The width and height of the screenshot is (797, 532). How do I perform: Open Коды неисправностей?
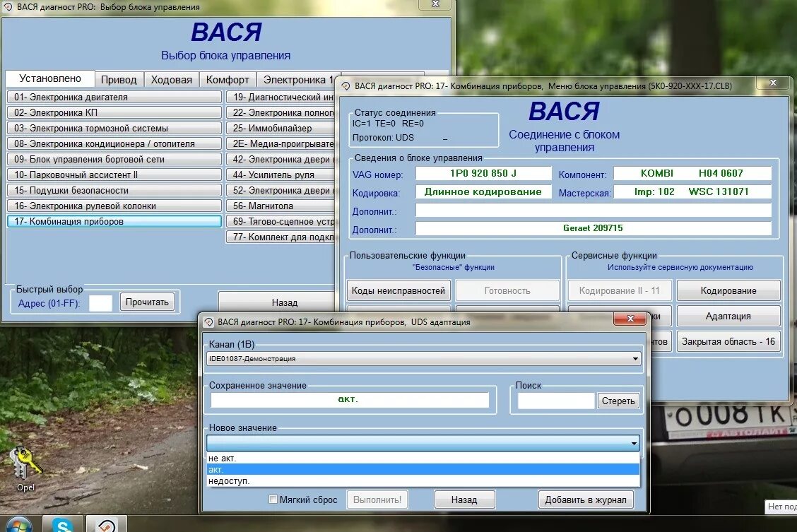click(x=398, y=290)
